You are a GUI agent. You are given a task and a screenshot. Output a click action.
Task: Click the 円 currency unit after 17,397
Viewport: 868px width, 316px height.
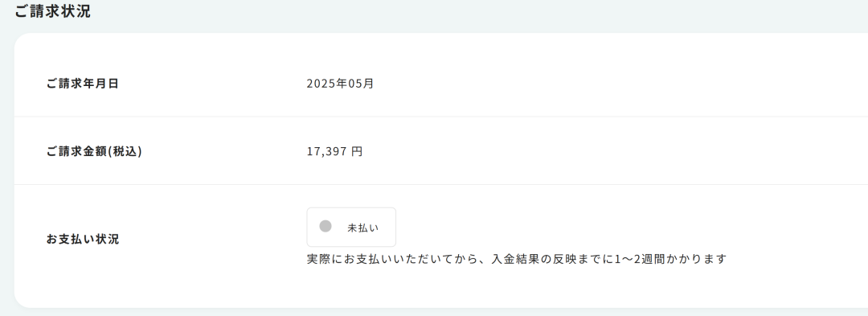pos(357,152)
